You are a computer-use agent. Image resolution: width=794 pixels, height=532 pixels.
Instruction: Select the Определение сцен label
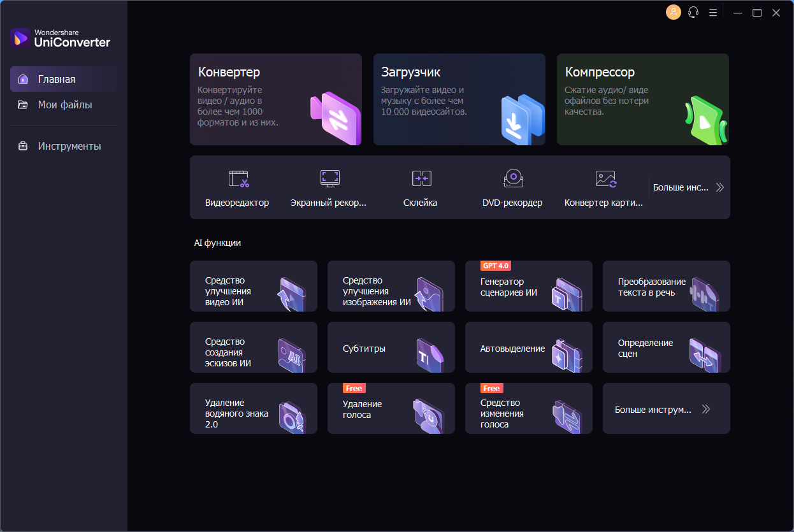(x=646, y=348)
